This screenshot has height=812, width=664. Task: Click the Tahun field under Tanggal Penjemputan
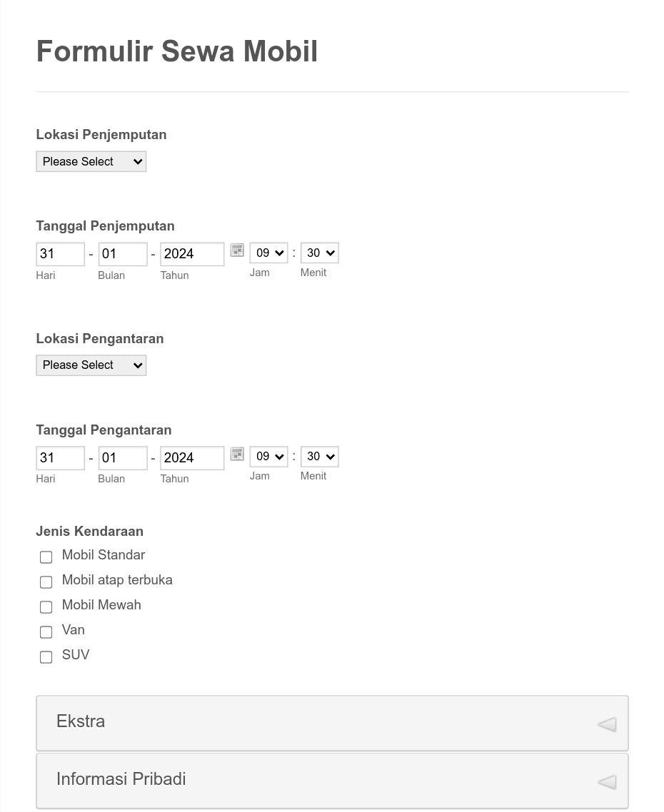coord(191,254)
